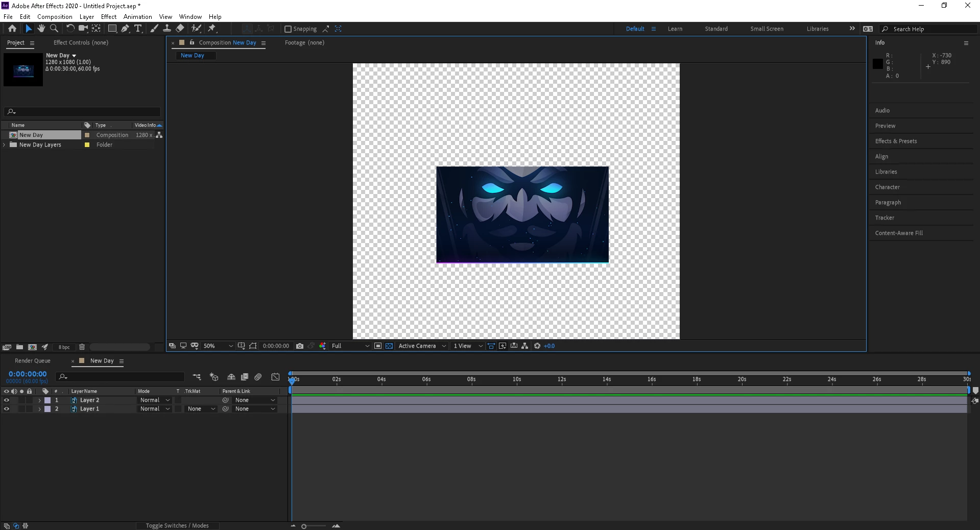The height and width of the screenshot is (530, 980).
Task: Expand Layer 2 properties
Action: (x=40, y=400)
